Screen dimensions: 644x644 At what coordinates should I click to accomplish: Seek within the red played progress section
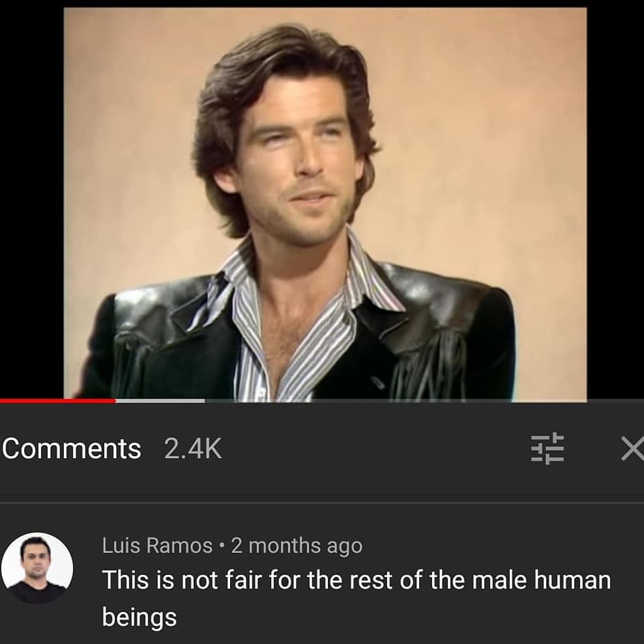58,401
